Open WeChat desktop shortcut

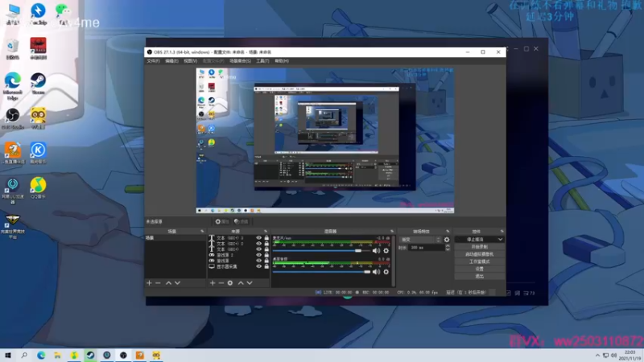(x=63, y=14)
